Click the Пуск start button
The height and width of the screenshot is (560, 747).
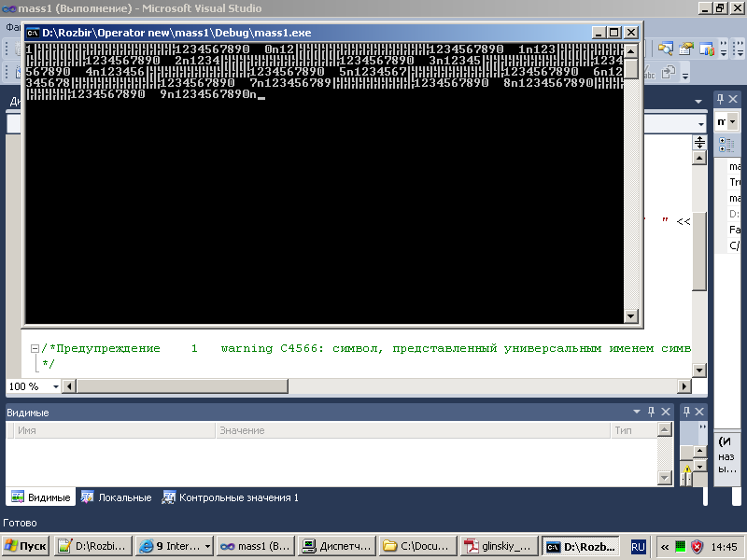coord(26,546)
